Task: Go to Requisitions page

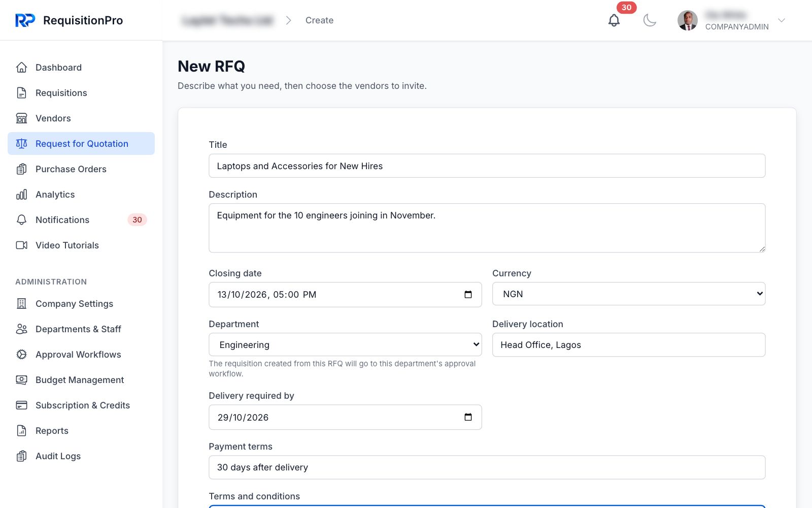Action: pos(81,93)
